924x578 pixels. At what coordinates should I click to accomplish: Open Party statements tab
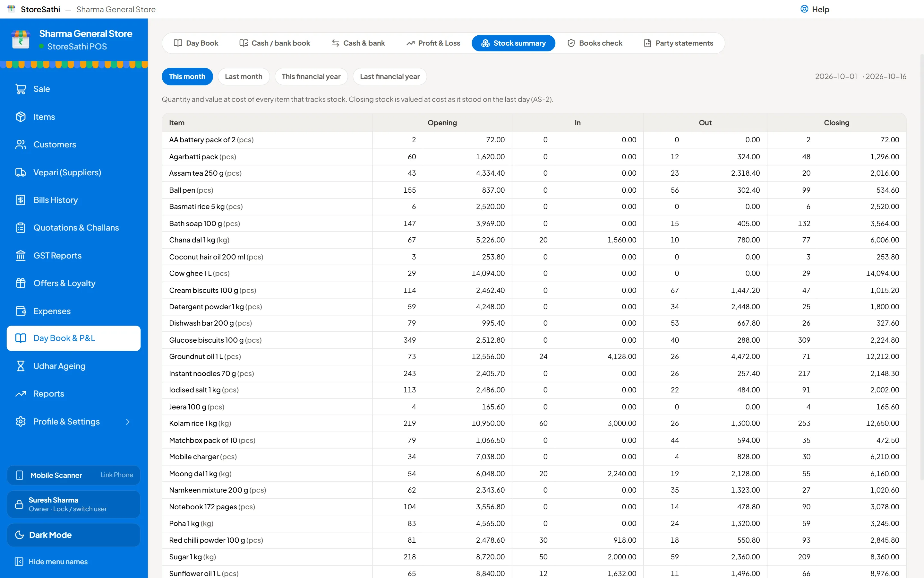click(679, 43)
